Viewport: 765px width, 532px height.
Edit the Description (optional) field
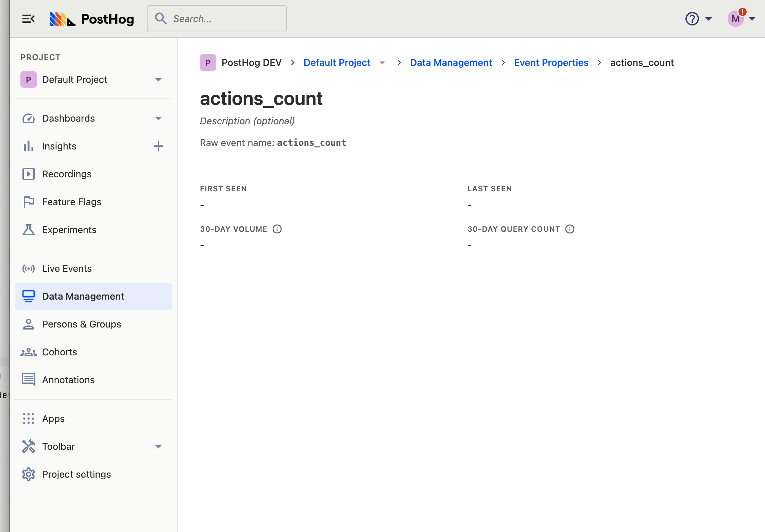point(247,121)
